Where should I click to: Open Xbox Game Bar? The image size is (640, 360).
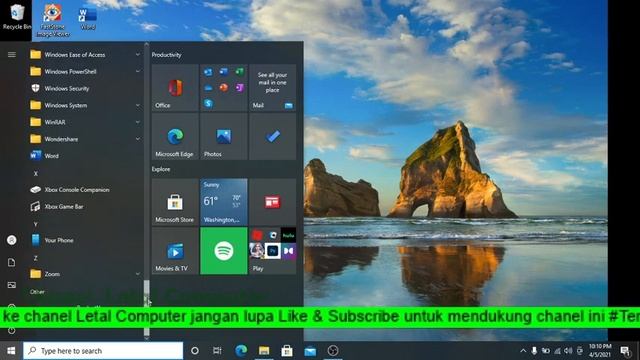(x=86, y=207)
